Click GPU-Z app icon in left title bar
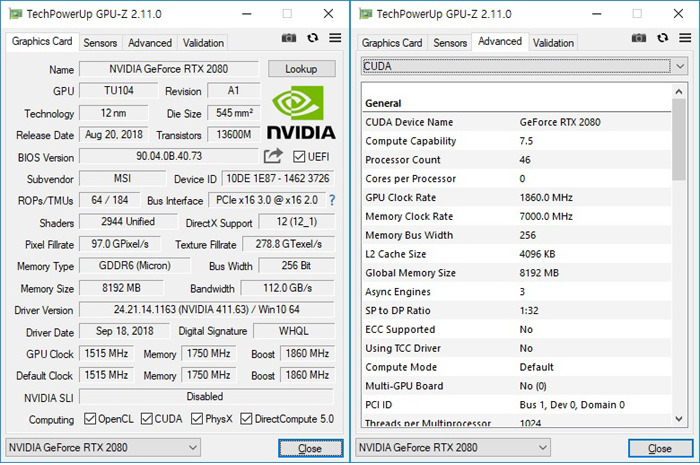This screenshot has width=700, height=465. point(16,14)
